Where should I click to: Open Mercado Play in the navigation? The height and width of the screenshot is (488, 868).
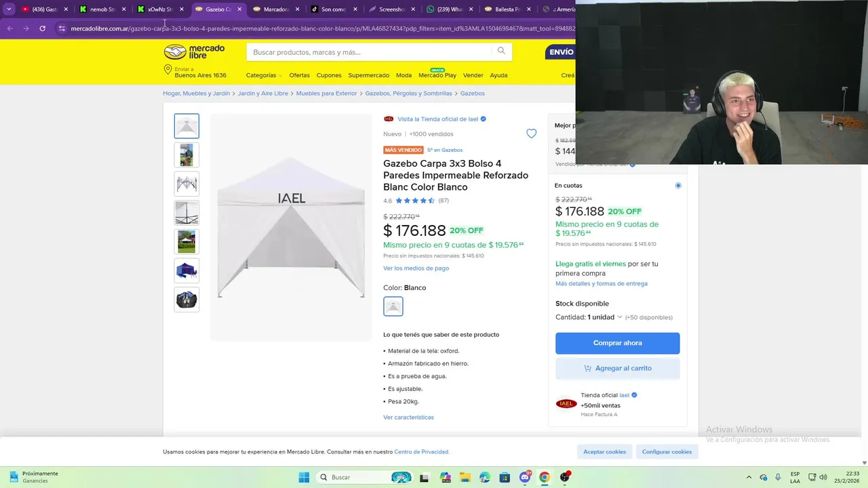[437, 75]
